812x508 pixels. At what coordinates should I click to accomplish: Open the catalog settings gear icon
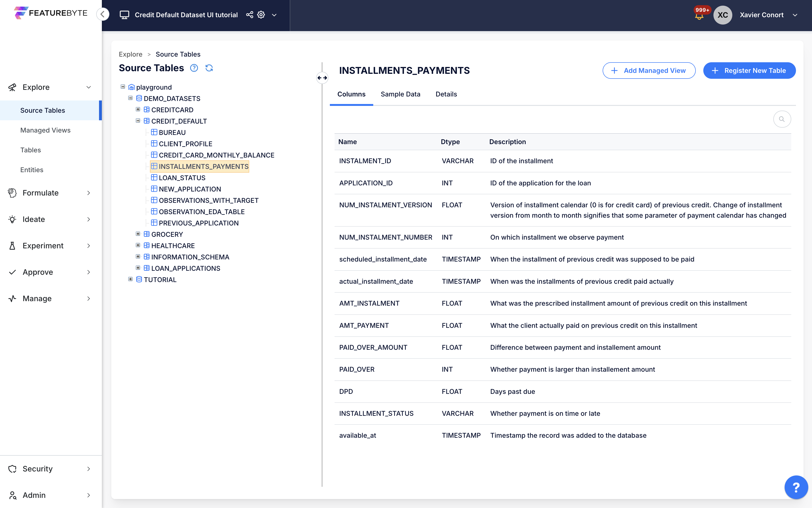pyautogui.click(x=261, y=15)
